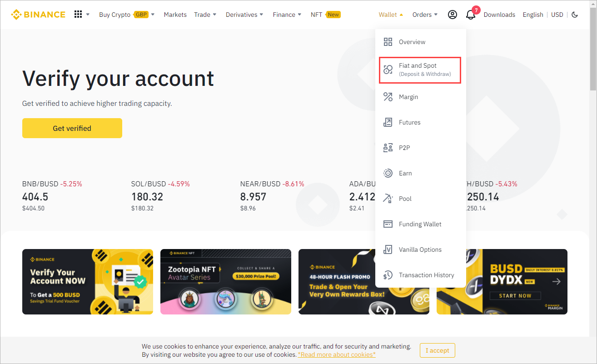Select Futures in the Wallet menu
This screenshot has height=364, width=597.
tap(421, 122)
